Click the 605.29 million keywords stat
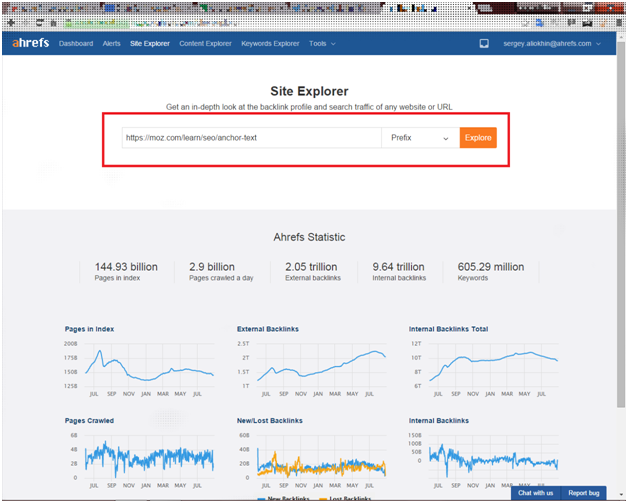 pyautogui.click(x=491, y=272)
